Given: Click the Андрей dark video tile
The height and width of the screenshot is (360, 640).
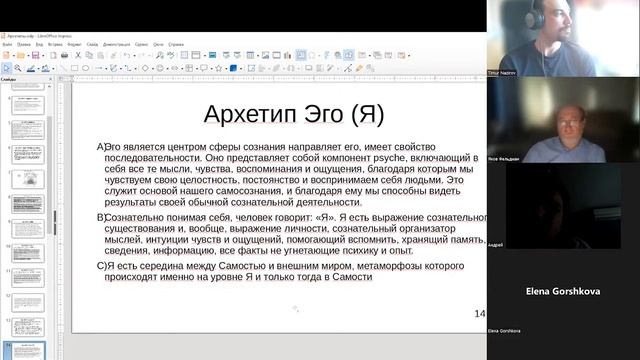Looking at the screenshot, I should [x=563, y=206].
